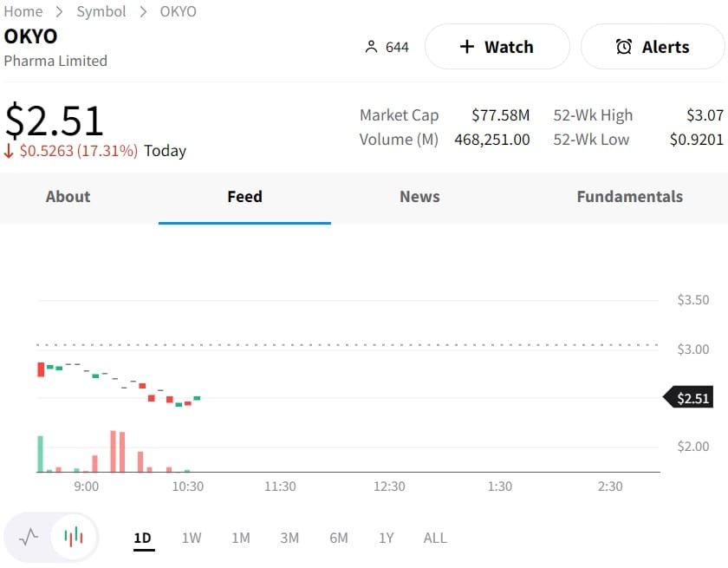Image resolution: width=728 pixels, height=568 pixels.
Task: Click the $2.51 current price marker
Action: [690, 398]
